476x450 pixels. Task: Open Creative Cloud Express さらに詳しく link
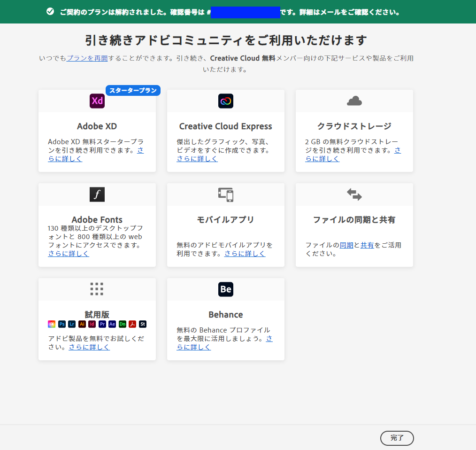197,159
